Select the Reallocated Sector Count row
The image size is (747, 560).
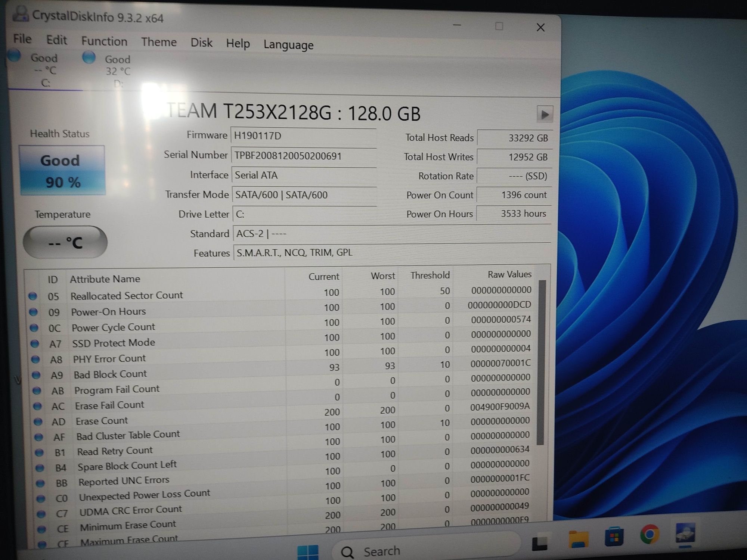[x=280, y=293]
